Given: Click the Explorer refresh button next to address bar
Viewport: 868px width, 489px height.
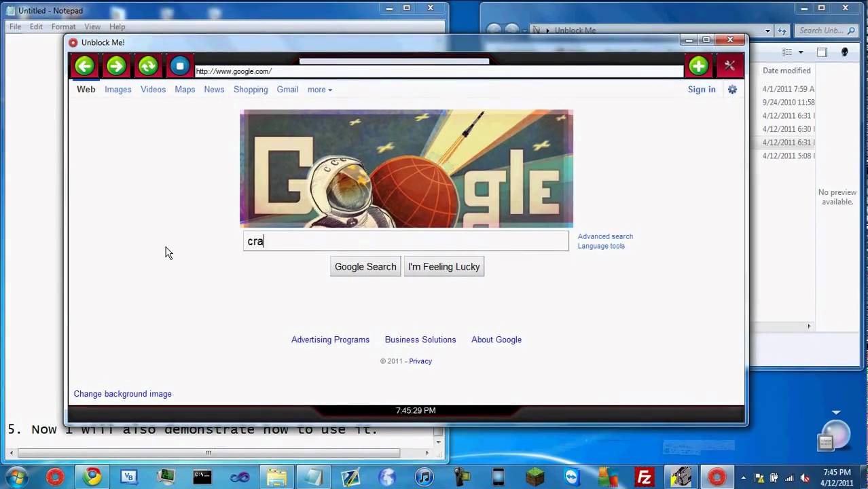Looking at the screenshot, I should [x=782, y=31].
